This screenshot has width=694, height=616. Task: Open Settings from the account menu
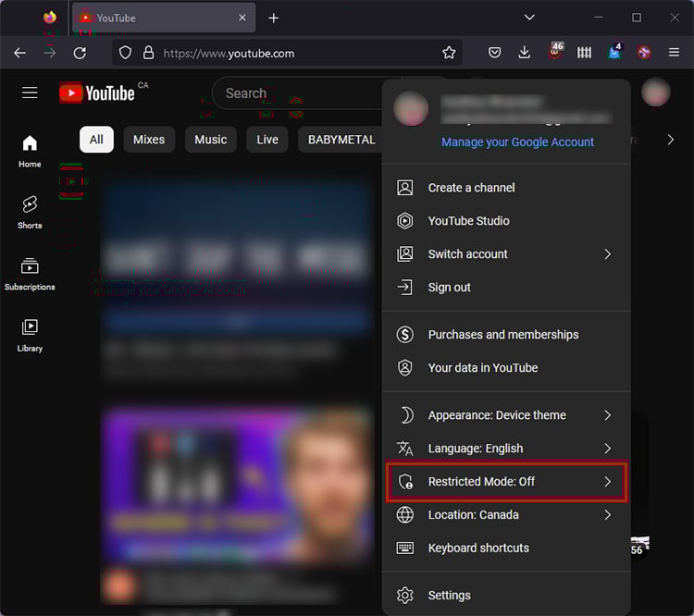(x=506, y=596)
